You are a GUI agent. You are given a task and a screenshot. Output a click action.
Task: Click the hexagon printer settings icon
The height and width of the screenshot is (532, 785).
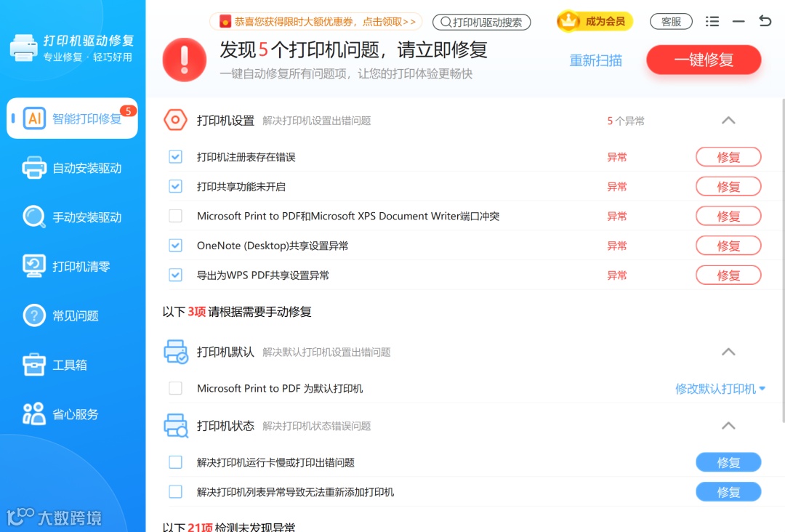[175, 120]
